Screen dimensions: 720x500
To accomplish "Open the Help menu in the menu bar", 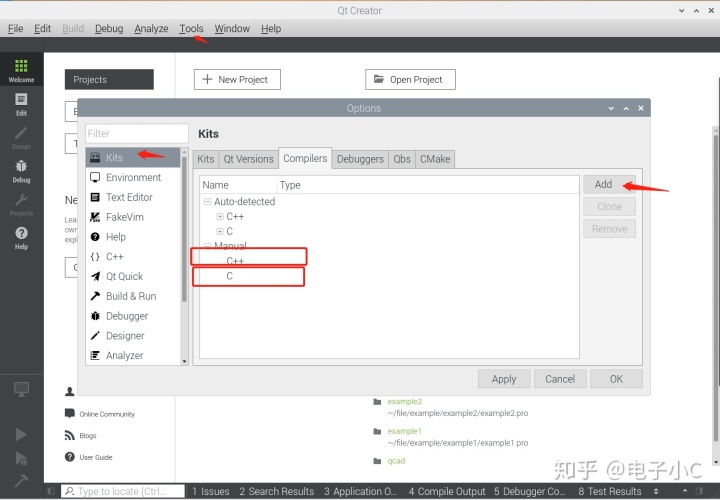I will 271,28.
